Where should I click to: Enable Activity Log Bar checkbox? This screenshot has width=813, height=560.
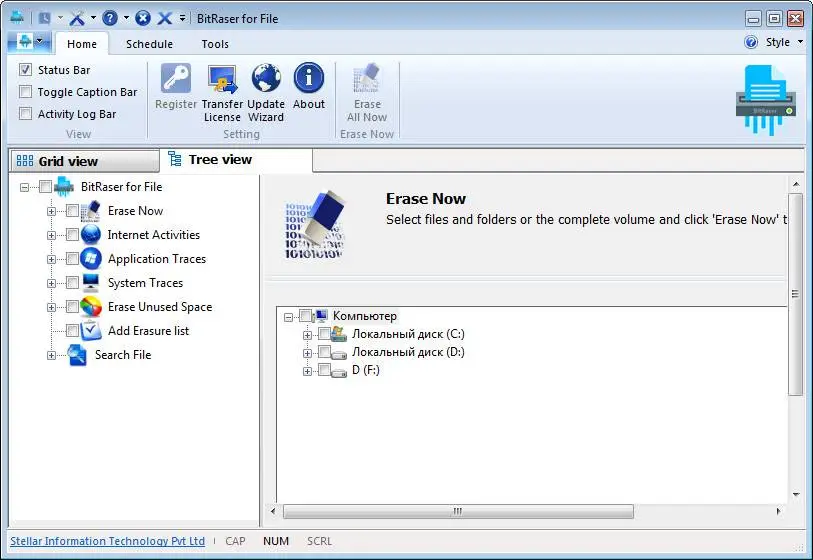[x=25, y=114]
